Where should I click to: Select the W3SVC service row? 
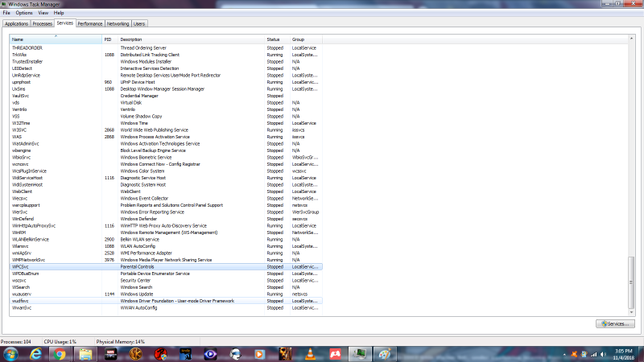(166, 130)
